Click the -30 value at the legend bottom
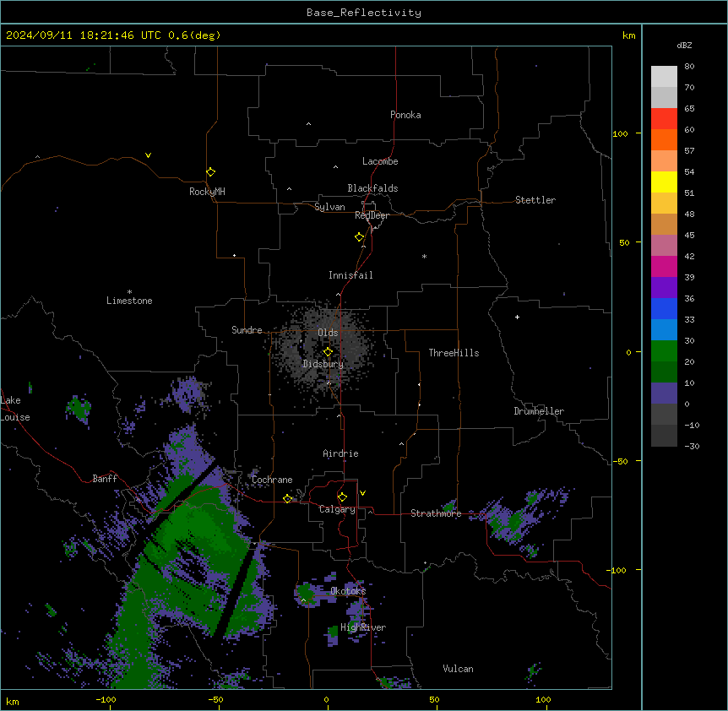Viewport: 728px width, 711px height. pyautogui.click(x=692, y=447)
